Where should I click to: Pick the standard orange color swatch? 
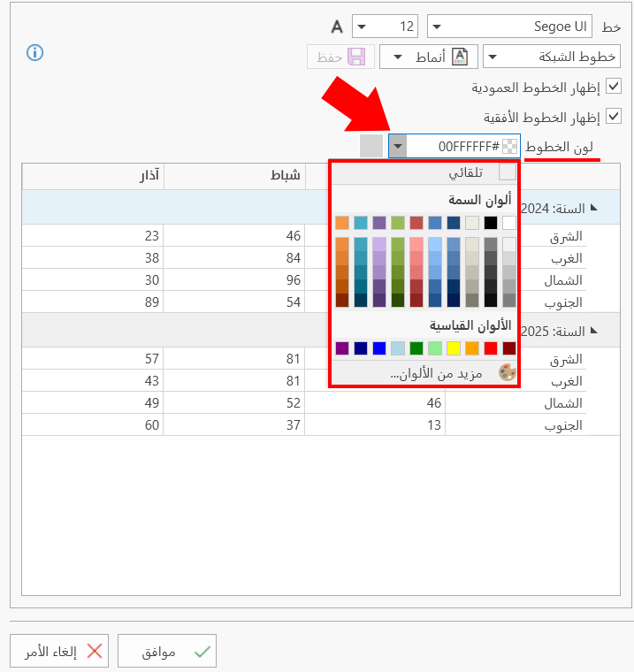coord(472,348)
